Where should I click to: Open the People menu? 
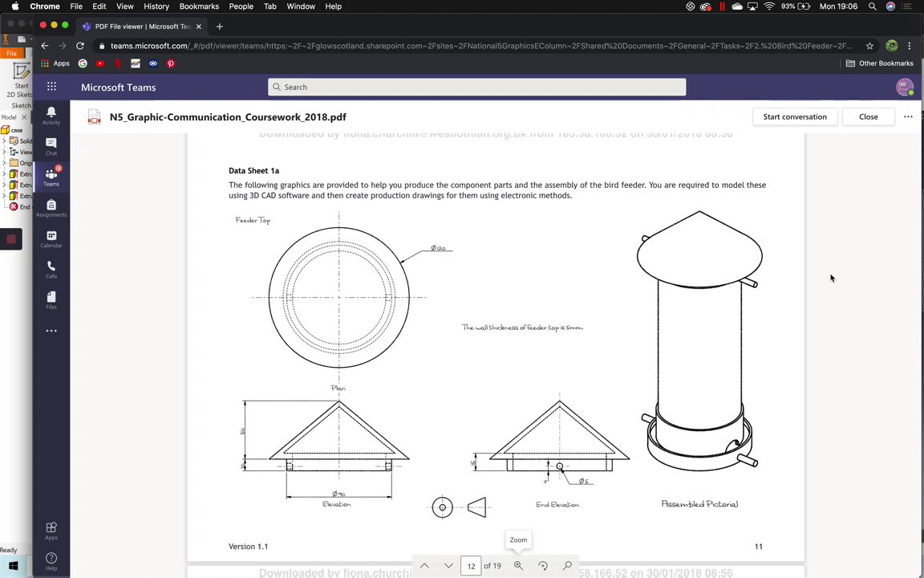point(241,6)
